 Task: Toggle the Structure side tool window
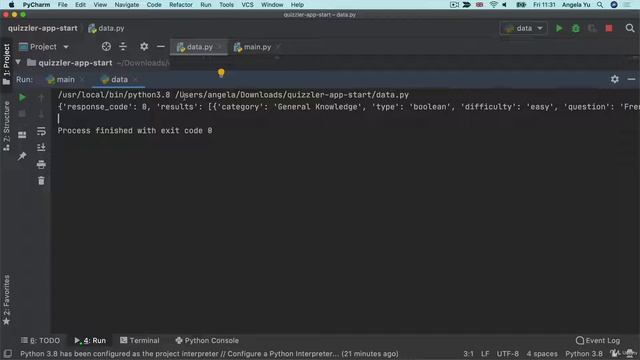[6, 126]
